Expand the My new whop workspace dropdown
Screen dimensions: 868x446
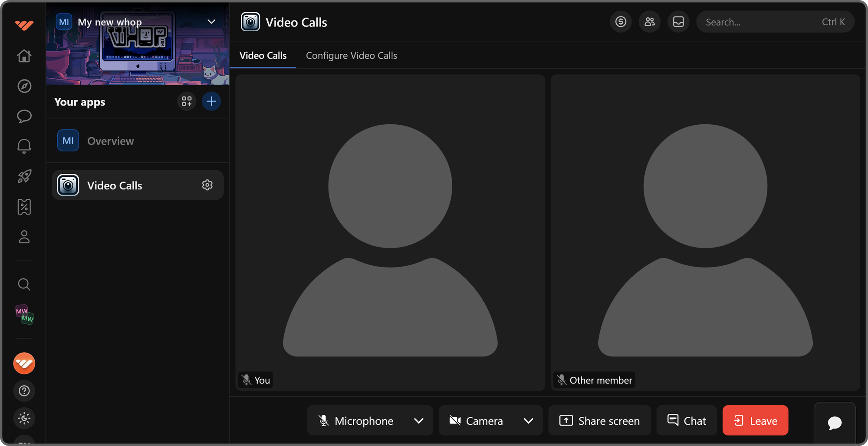coord(211,21)
